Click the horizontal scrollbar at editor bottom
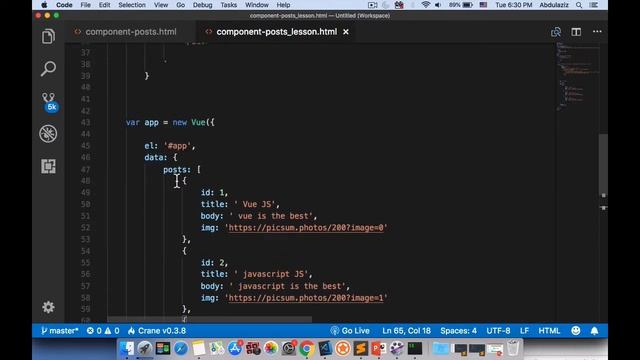The image size is (640, 360). click(x=209, y=320)
